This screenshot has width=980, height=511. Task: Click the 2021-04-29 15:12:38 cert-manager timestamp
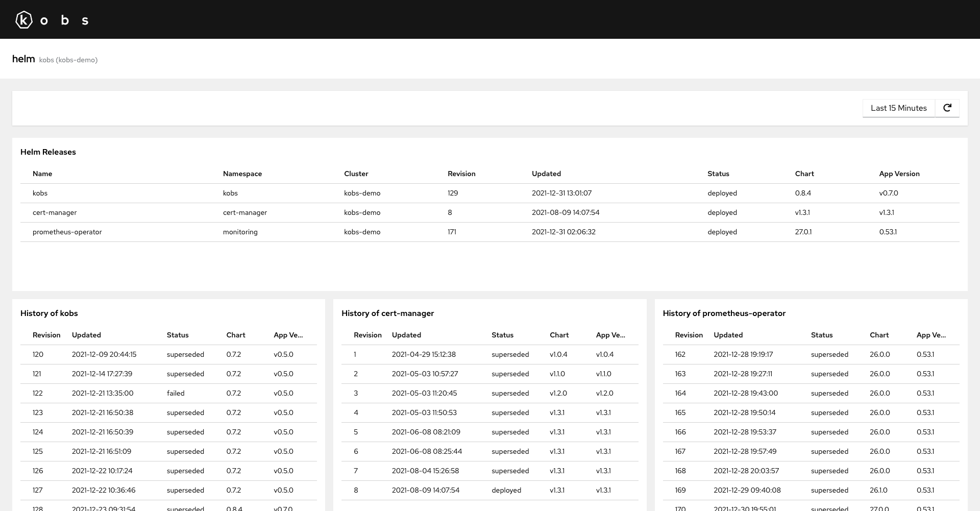[424, 354]
